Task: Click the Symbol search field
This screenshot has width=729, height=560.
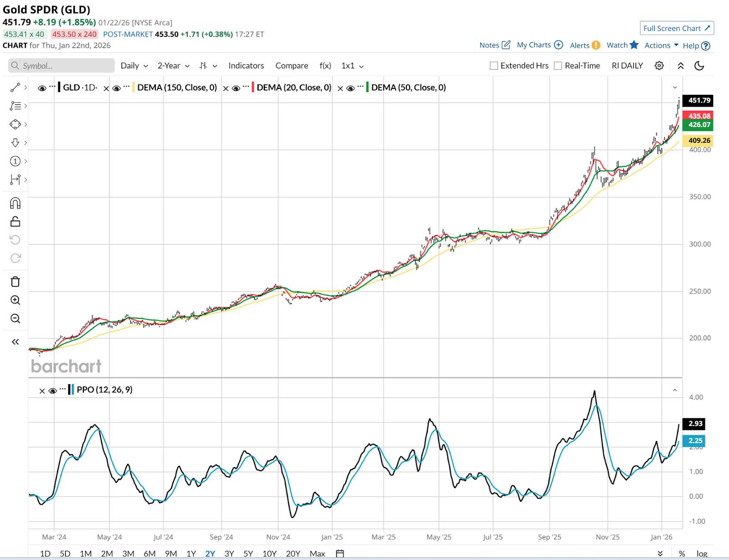Action: pos(62,66)
